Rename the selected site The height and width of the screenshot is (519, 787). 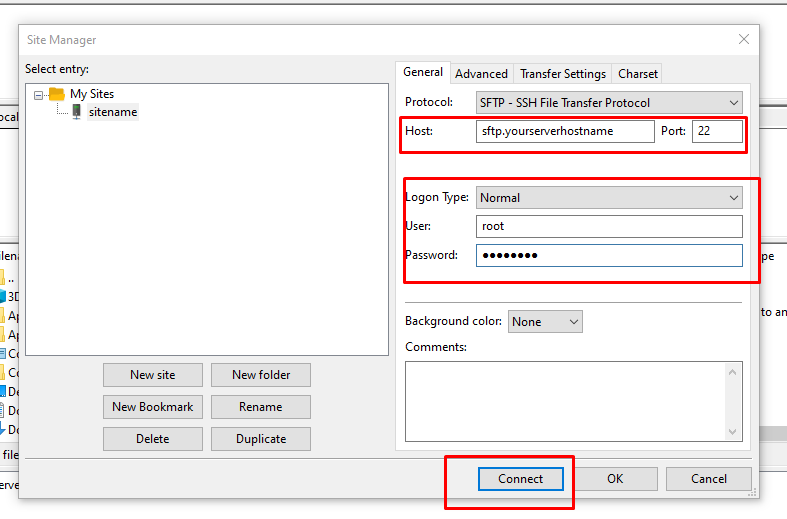coord(261,407)
